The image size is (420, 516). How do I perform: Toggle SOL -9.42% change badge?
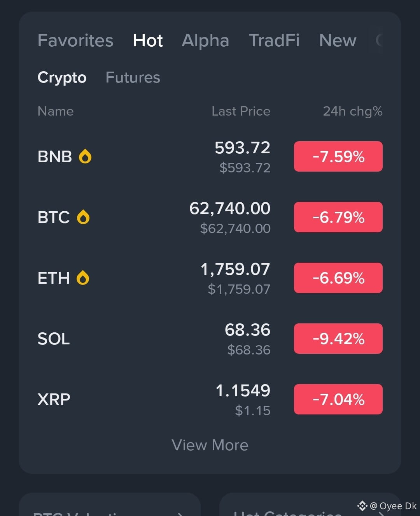coord(338,339)
